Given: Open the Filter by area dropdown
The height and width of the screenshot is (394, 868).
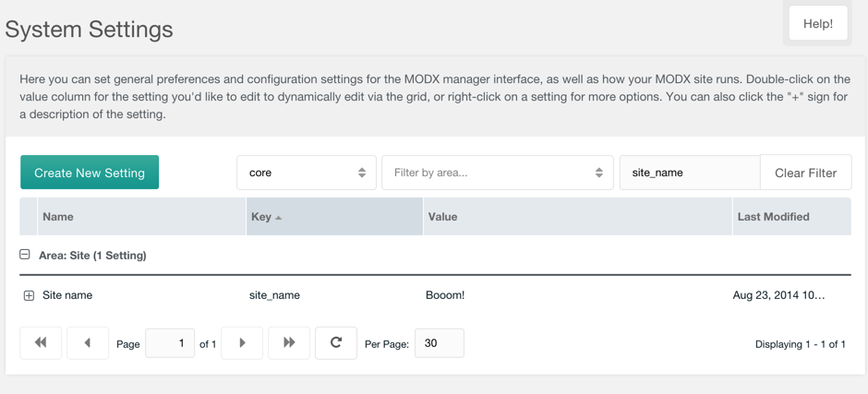Looking at the screenshot, I should tap(497, 173).
